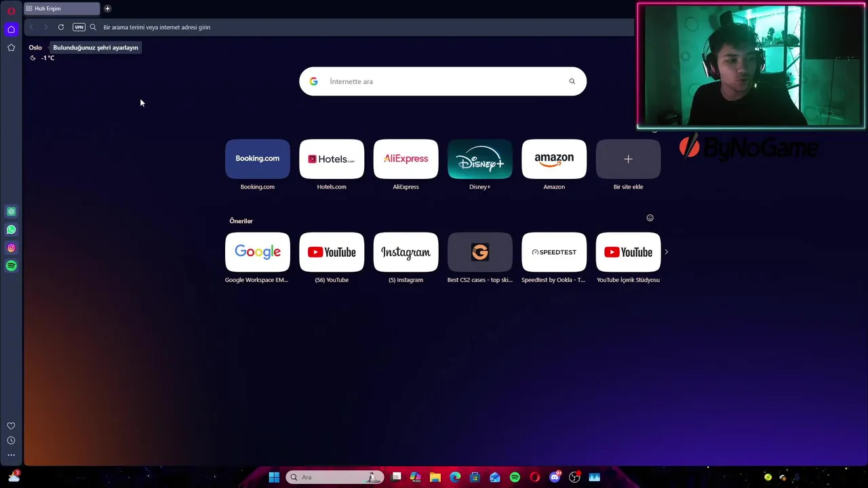The image size is (868, 488).
Task: Open the YouTube İçerik Stüdyosu tile
Action: (628, 252)
